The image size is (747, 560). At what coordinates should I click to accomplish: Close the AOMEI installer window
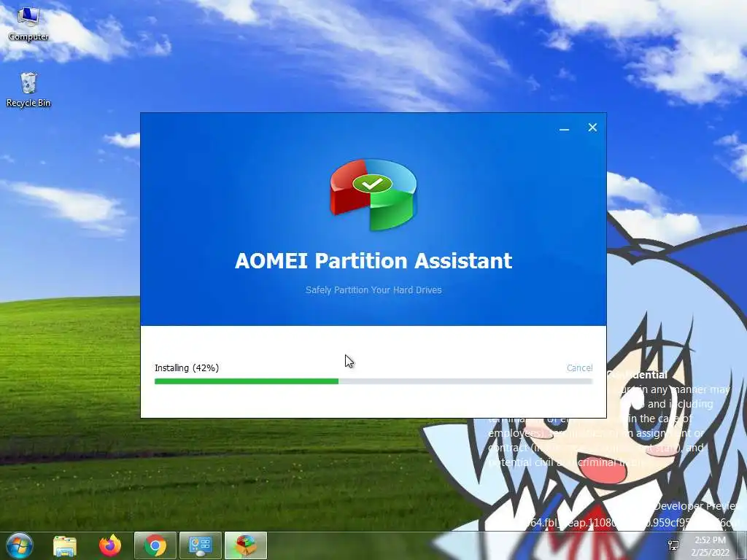point(592,127)
